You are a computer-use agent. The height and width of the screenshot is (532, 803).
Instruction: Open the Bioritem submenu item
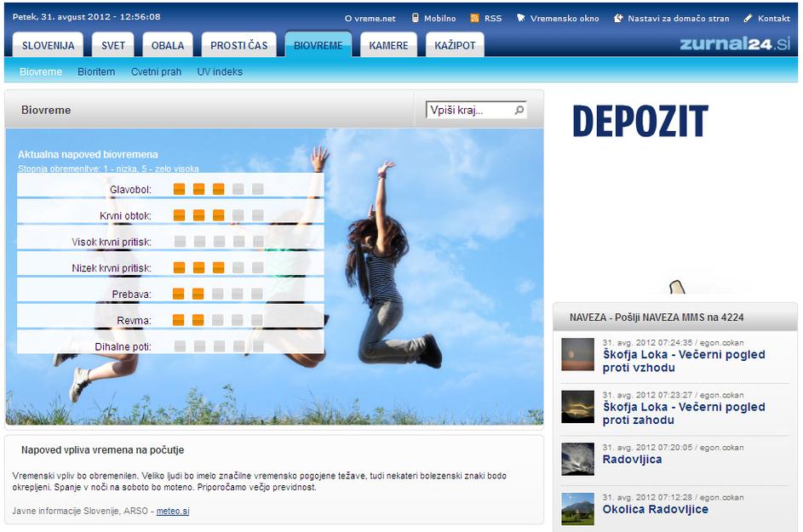point(96,72)
